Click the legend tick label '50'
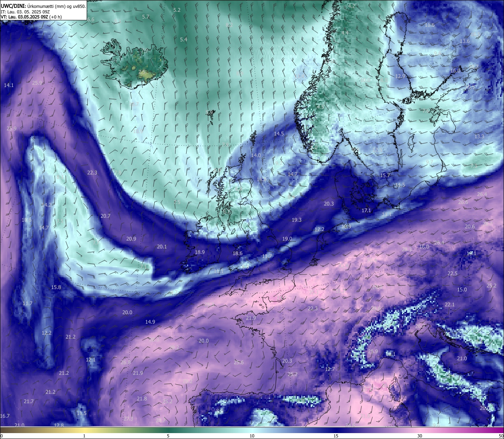Screen dimensions: 504x439 [501, 436]
